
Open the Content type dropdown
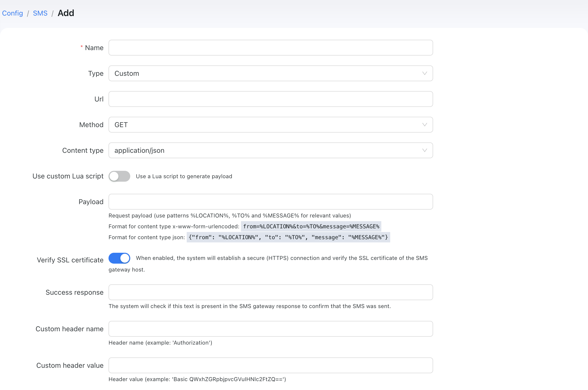(x=271, y=150)
